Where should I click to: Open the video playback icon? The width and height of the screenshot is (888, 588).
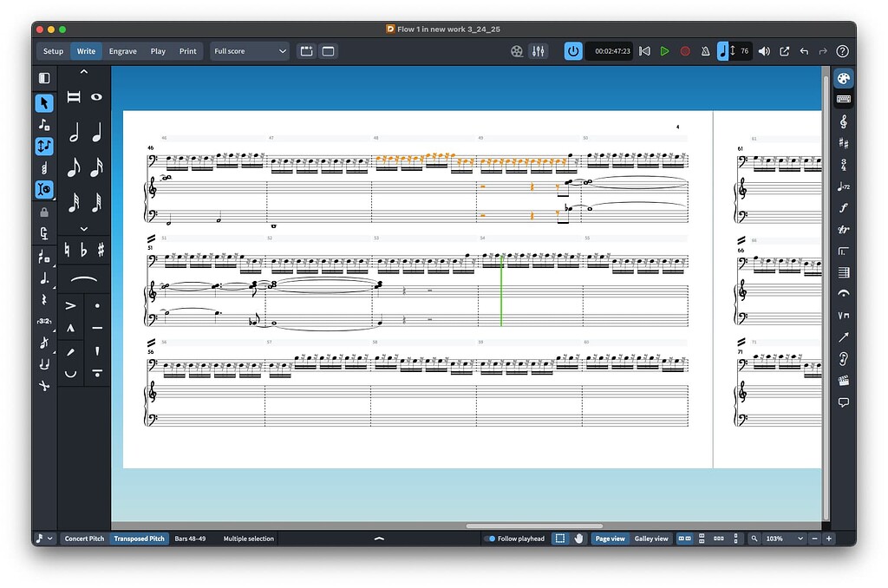tap(517, 50)
